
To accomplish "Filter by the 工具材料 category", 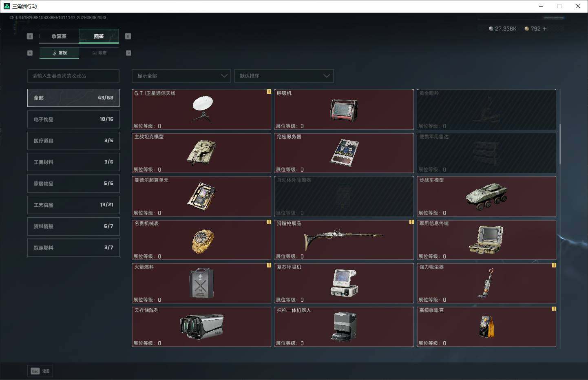I will pos(73,162).
